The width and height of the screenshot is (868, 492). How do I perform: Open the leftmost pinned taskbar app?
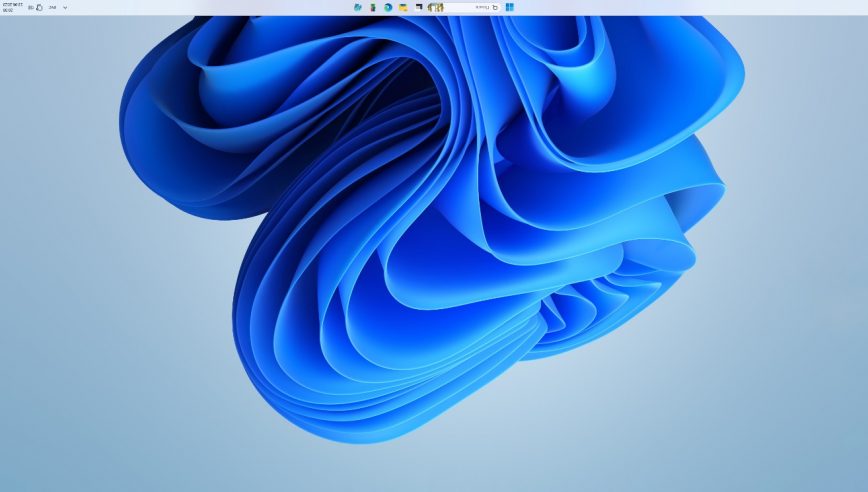pyautogui.click(x=358, y=7)
